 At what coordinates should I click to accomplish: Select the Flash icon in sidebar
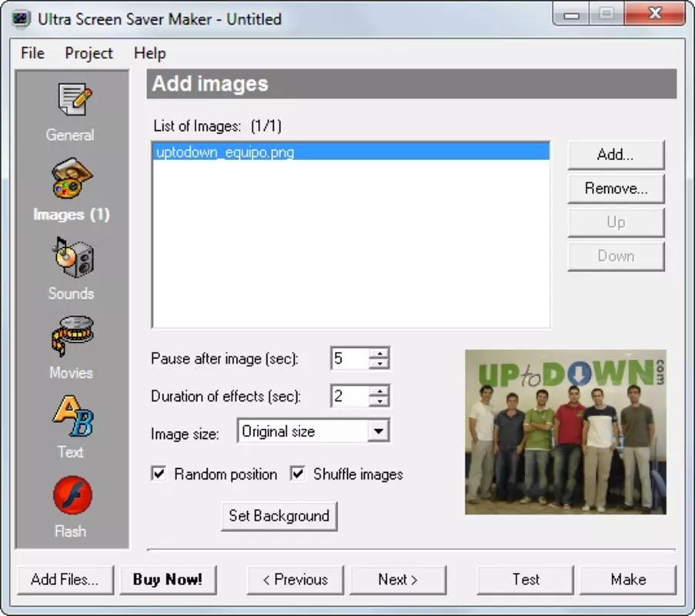[72, 495]
